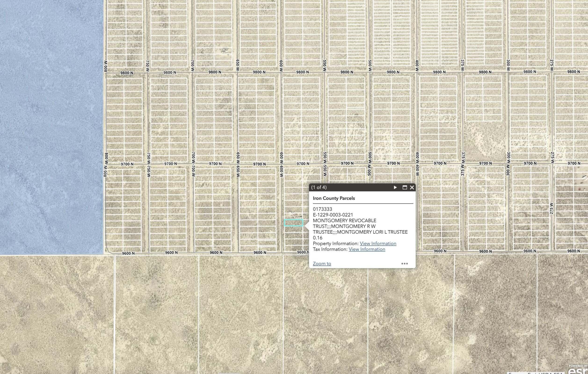This screenshot has width=588, height=374.
Task: Select the cyan highlighted parcel outline
Action: pos(294,223)
